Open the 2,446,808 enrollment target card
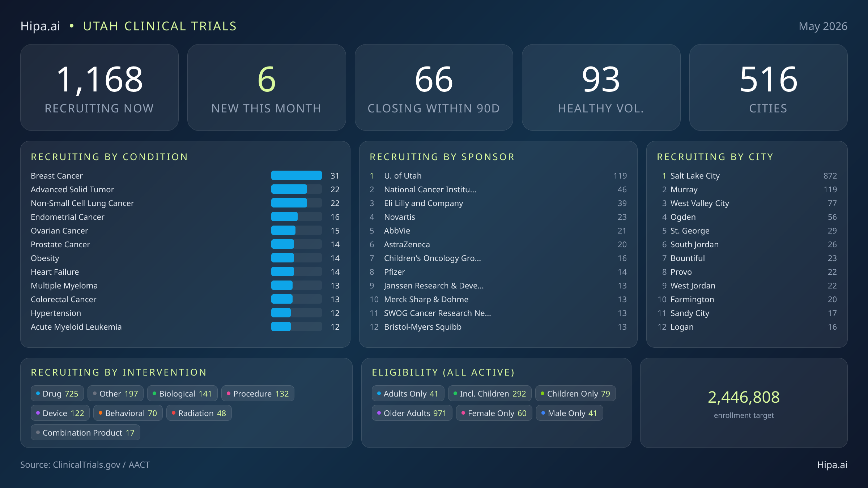The height and width of the screenshot is (488, 868). click(744, 403)
